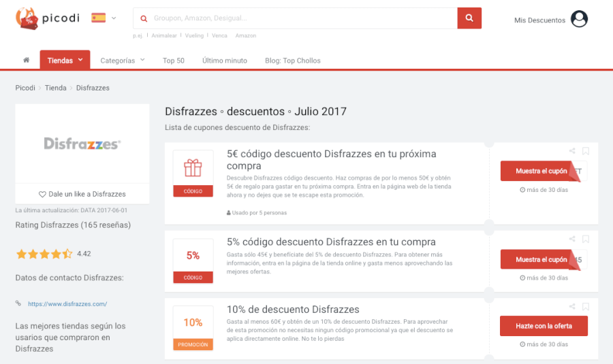Share the 10% de descuento offer
613x364 pixels.
pyautogui.click(x=572, y=307)
